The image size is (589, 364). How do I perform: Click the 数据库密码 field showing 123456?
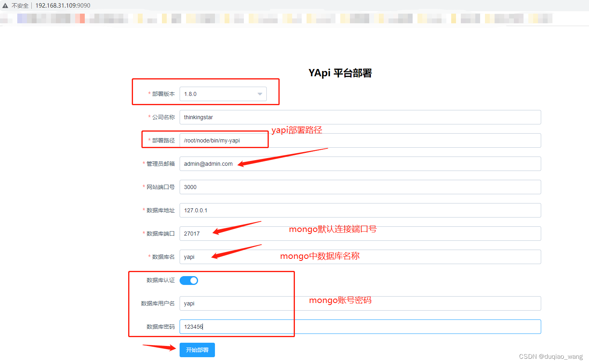[x=360, y=327]
